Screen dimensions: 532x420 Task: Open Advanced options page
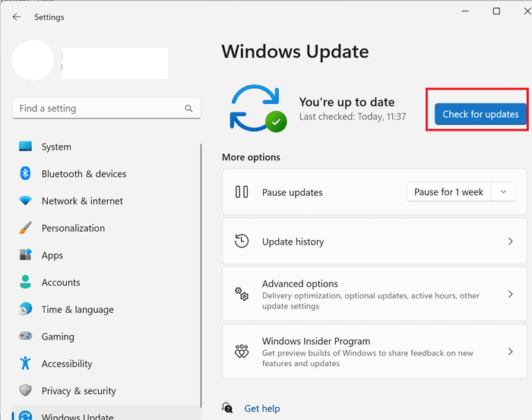click(374, 294)
